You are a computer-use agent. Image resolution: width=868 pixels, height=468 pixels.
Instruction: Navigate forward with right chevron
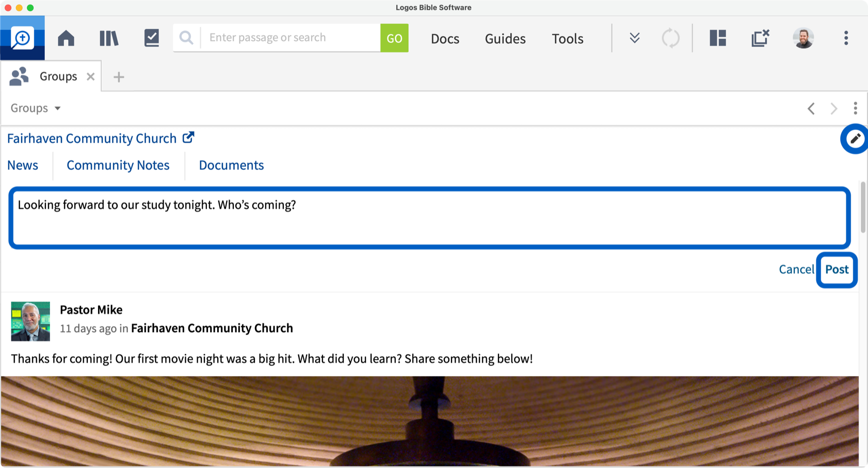(834, 108)
